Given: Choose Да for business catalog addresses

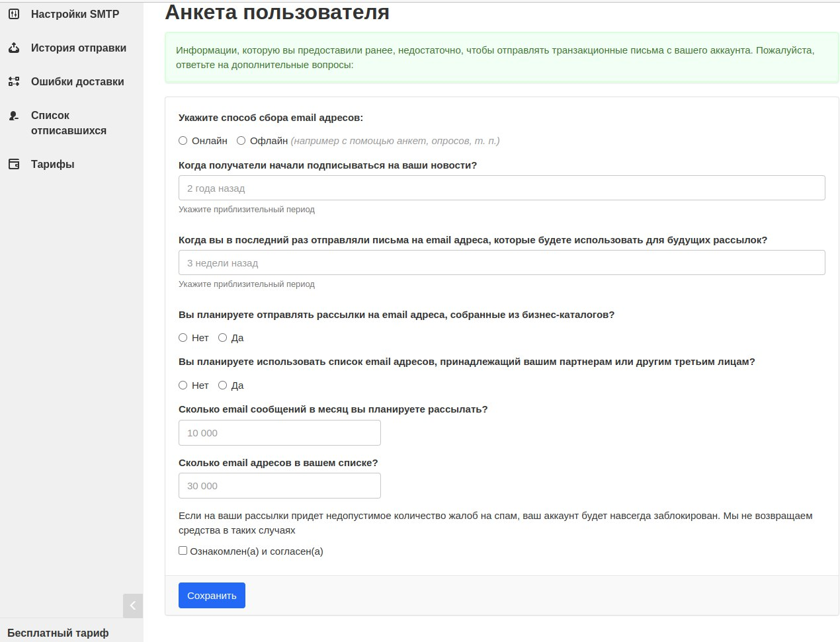Looking at the screenshot, I should [223, 338].
